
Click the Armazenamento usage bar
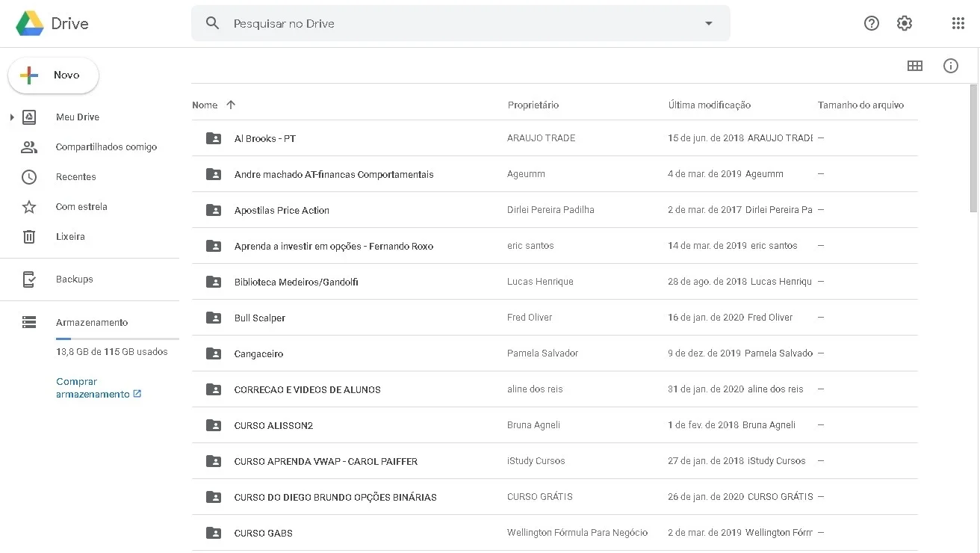click(x=117, y=339)
